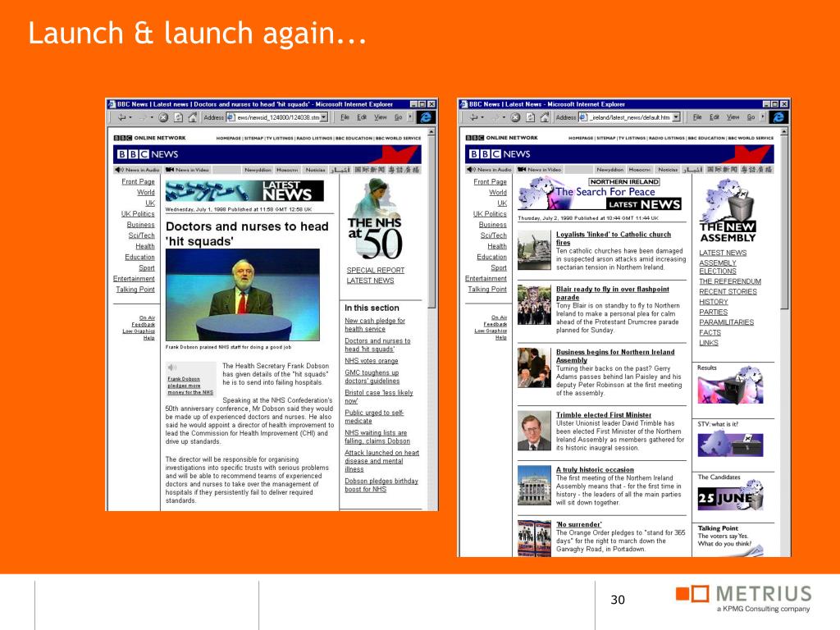The image size is (840, 630).
Task: Click Talking Point link in right window sidebar
Action: pyautogui.click(x=487, y=290)
